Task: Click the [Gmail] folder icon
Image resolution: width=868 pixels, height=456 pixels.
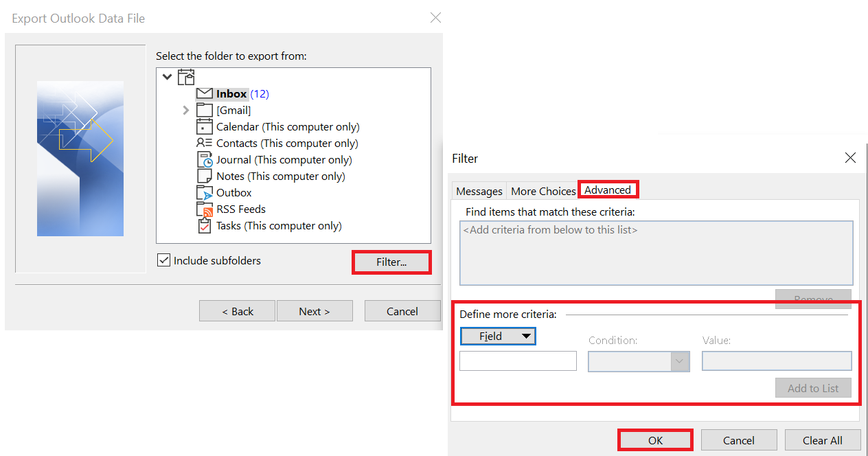Action: pos(204,110)
